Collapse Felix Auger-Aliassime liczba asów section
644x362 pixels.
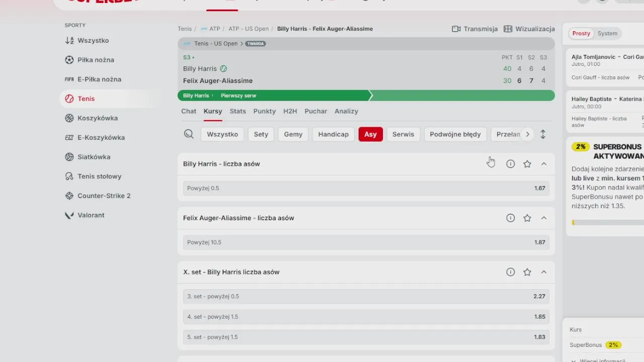point(544,218)
